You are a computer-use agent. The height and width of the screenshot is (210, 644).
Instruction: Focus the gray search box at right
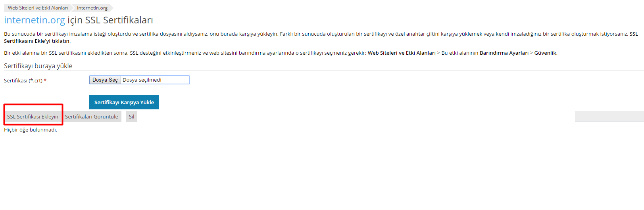(609, 116)
